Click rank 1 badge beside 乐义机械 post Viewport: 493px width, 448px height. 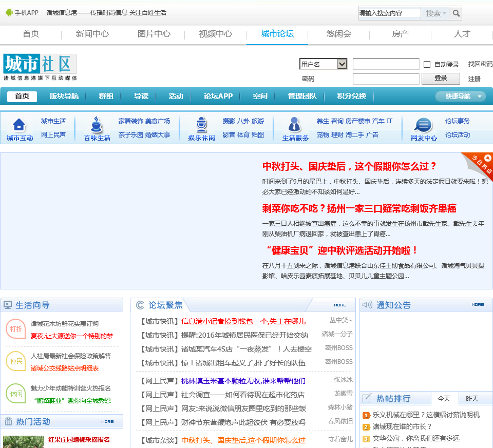366,415
